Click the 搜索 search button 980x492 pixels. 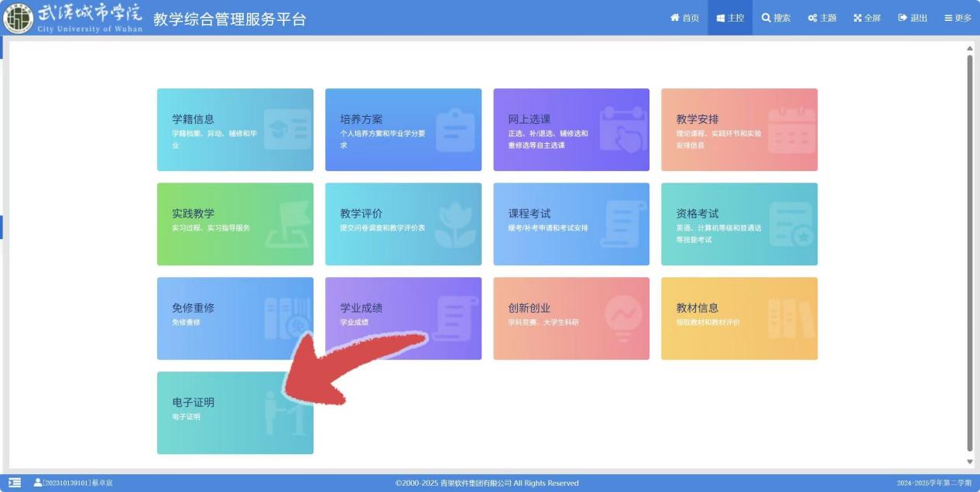tap(776, 18)
